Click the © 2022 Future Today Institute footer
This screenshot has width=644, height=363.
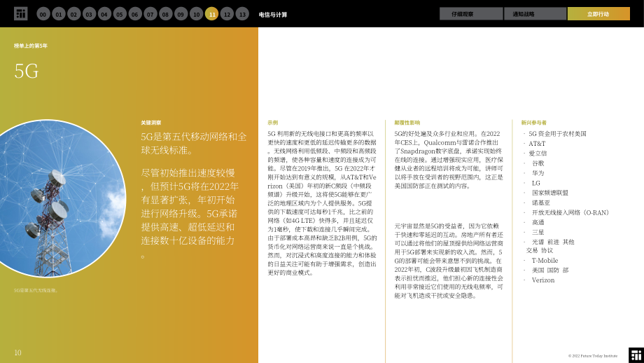[593, 356]
